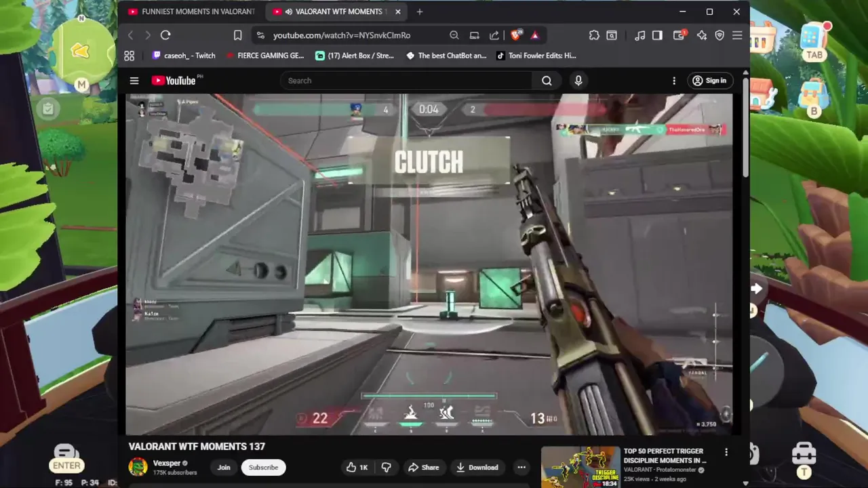Viewport: 868px width, 488px height.
Task: Click the video player to pause
Action: (x=429, y=264)
